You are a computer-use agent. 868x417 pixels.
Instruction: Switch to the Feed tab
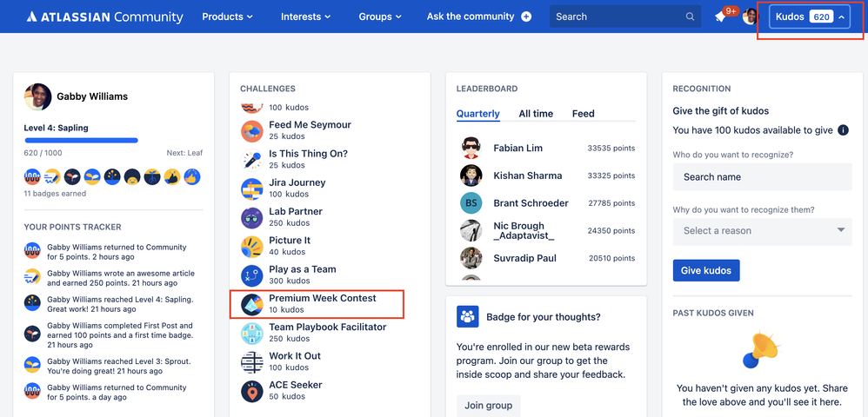pyautogui.click(x=583, y=114)
